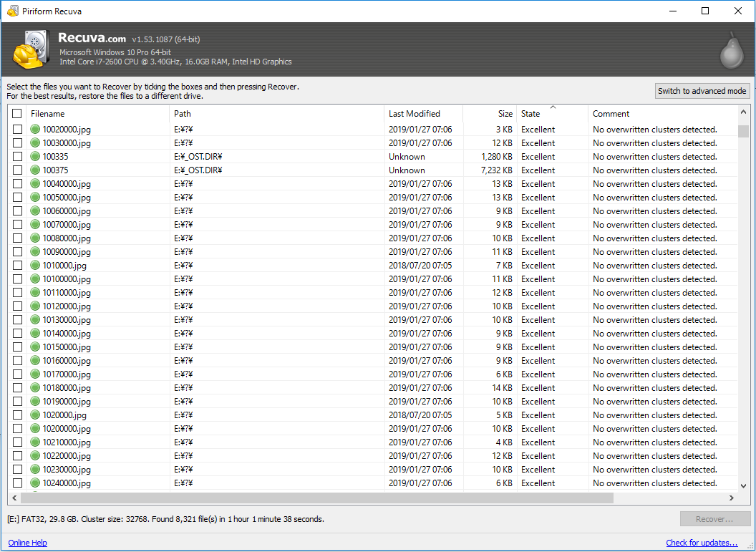
Task: Tick checkbox for 10150000.jpg
Action: [17, 347]
